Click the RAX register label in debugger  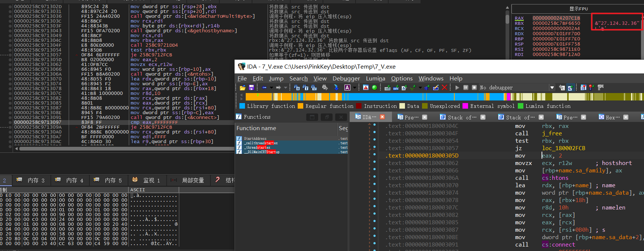(519, 18)
